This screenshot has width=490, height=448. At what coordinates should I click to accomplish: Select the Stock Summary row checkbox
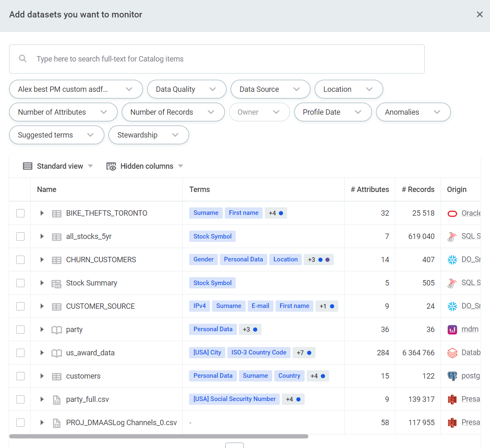[x=20, y=283]
